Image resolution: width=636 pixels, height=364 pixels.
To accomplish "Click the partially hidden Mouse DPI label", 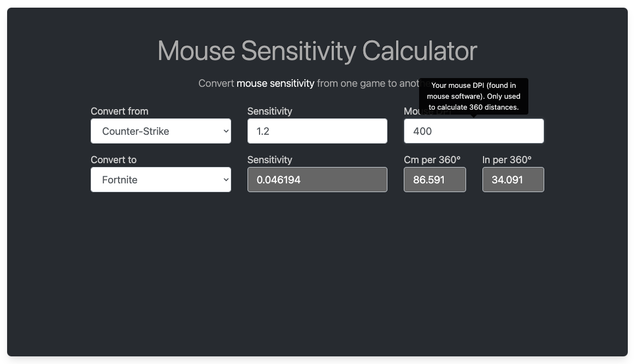I will pos(411,112).
